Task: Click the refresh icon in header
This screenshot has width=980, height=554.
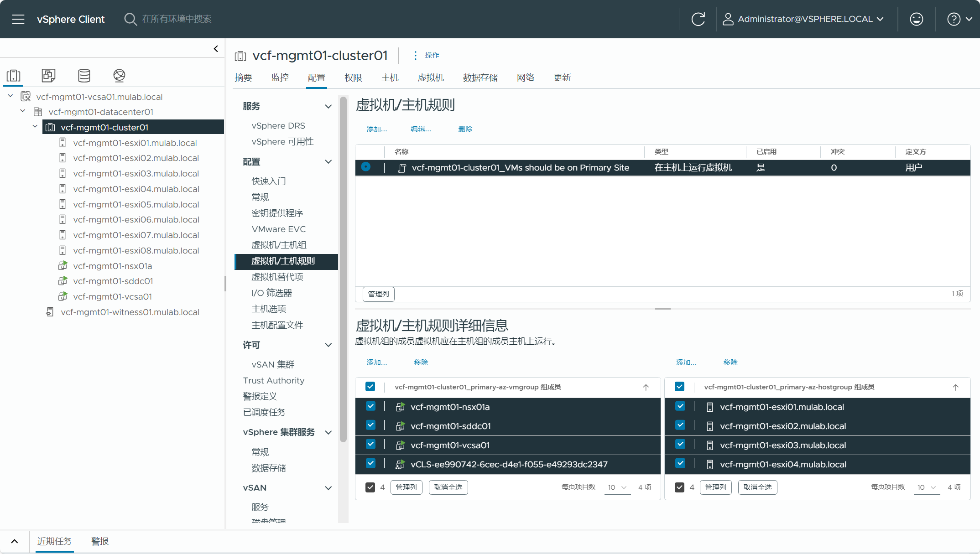Action: click(x=698, y=19)
